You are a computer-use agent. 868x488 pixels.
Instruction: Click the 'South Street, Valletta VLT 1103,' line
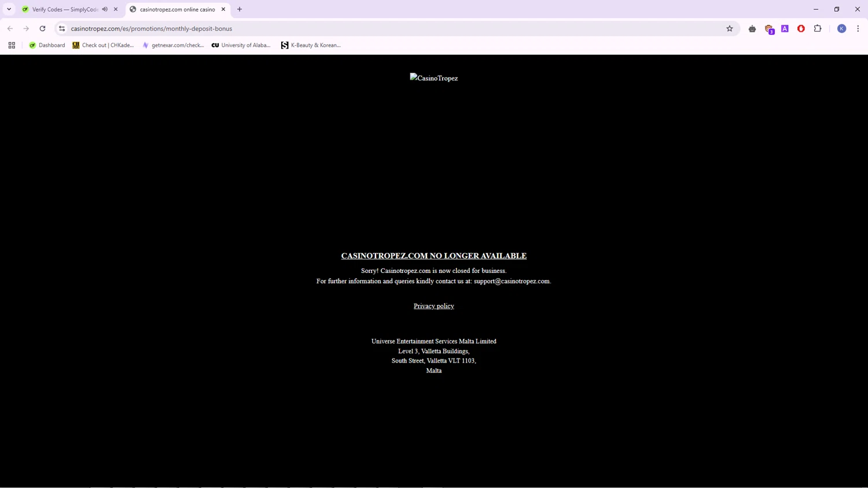[x=434, y=361]
